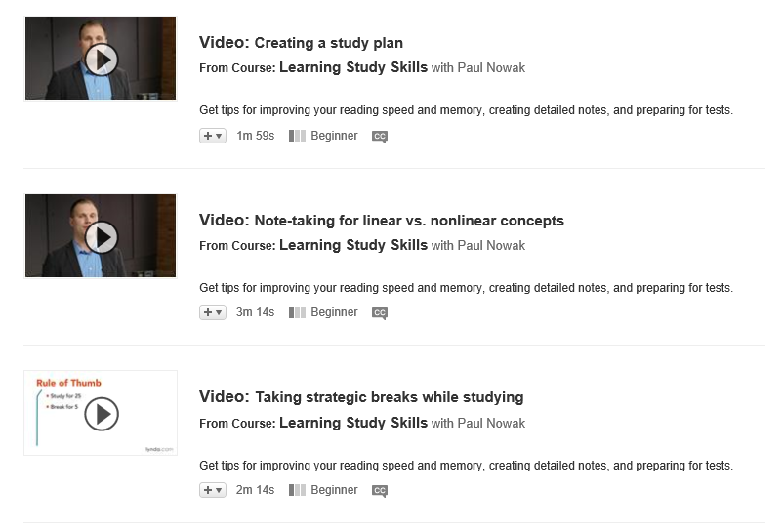Click Beginner level icon under Taking strategic breaks
This screenshot has width=783, height=532.
[298, 490]
